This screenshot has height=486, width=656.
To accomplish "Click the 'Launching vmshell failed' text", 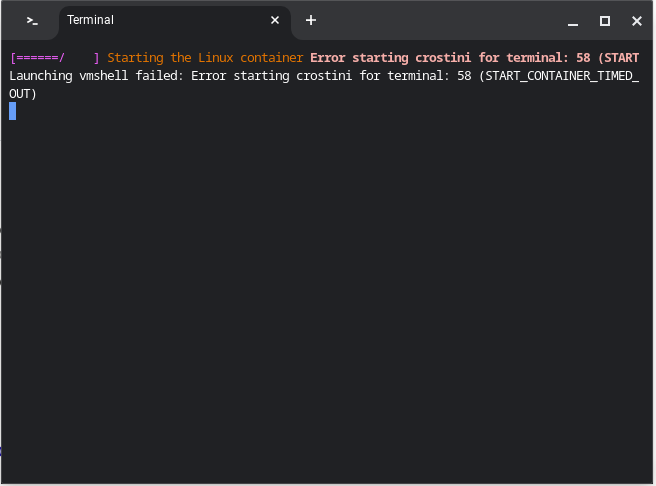I will pos(96,76).
